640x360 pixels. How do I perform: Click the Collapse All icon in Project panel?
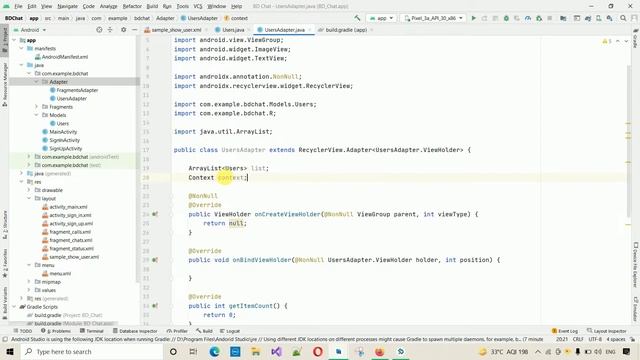coord(110,30)
